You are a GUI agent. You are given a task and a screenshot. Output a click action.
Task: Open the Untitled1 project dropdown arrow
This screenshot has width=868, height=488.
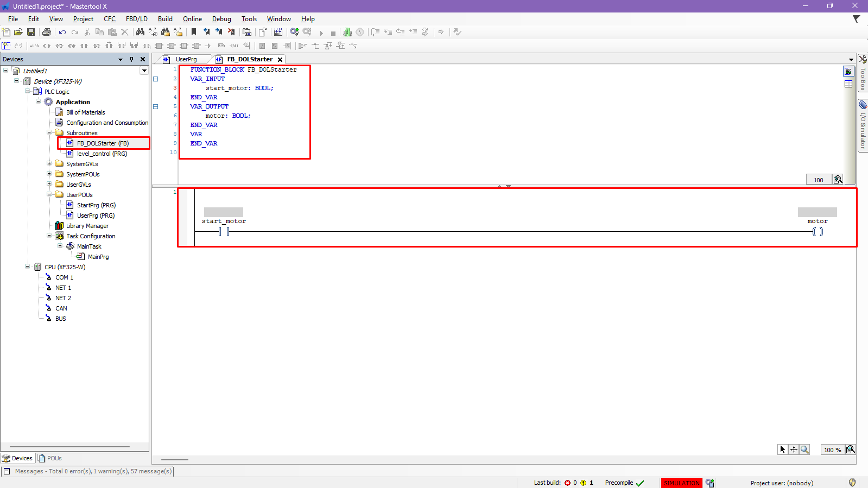[x=144, y=71]
